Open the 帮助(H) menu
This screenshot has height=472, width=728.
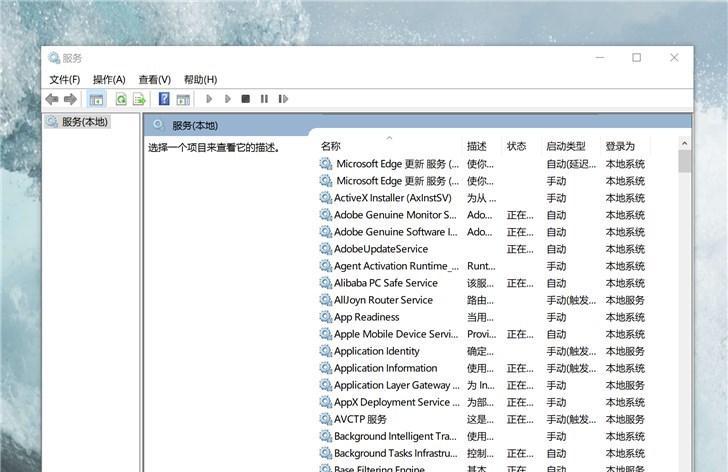point(200,80)
